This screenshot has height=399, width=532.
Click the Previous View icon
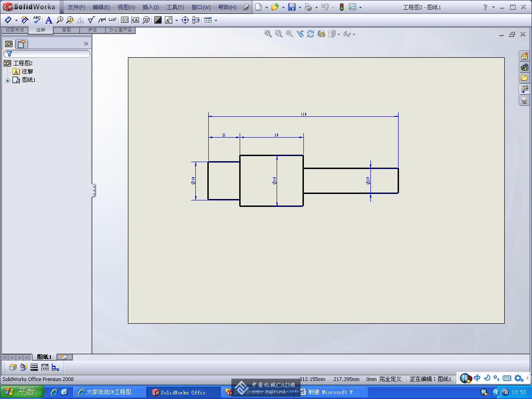click(300, 34)
